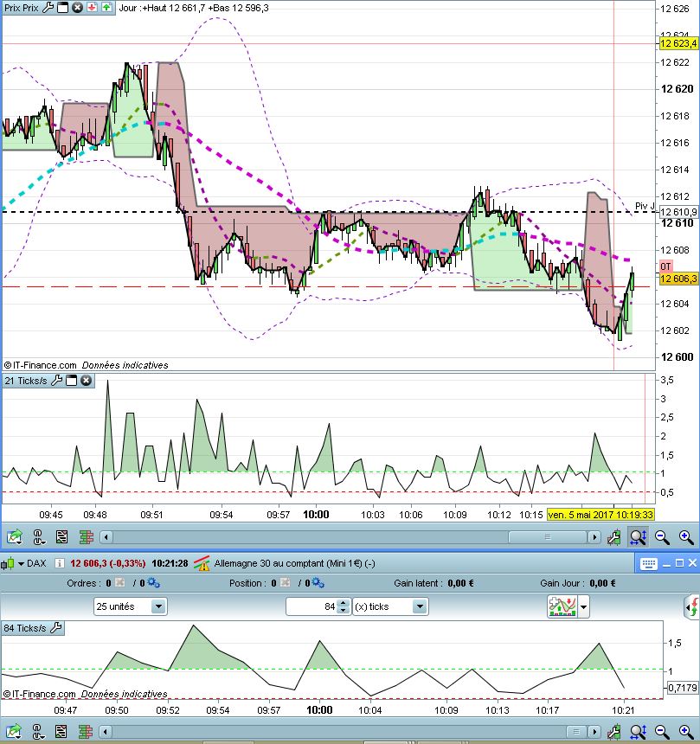This screenshot has height=744, width=700.
Task: Open settings wrench in Prix panel header
Action: (48, 8)
